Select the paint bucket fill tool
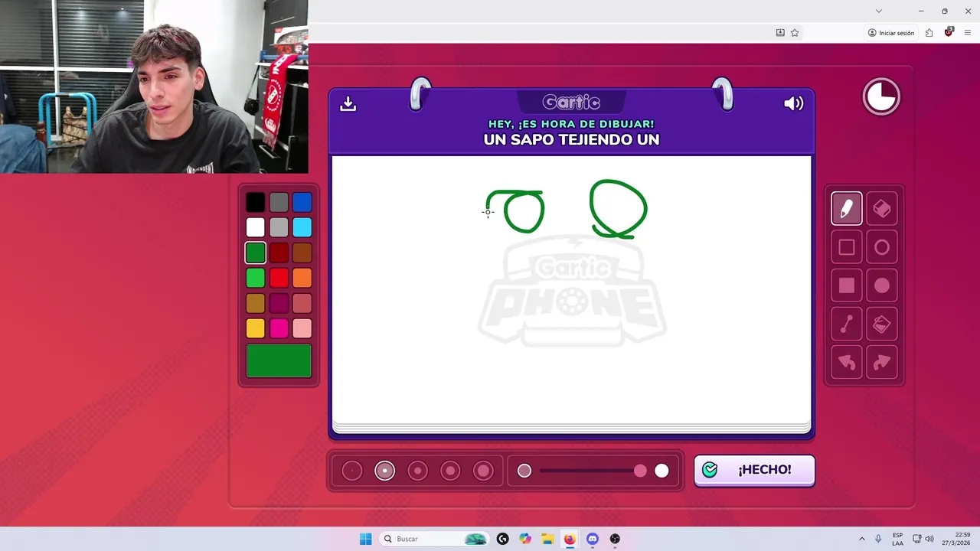 pos(881,324)
